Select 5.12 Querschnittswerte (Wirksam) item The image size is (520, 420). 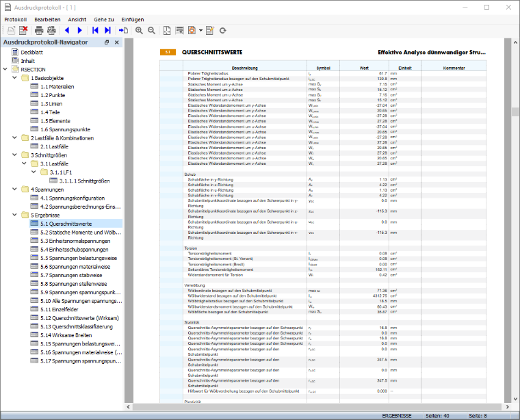coord(79,318)
